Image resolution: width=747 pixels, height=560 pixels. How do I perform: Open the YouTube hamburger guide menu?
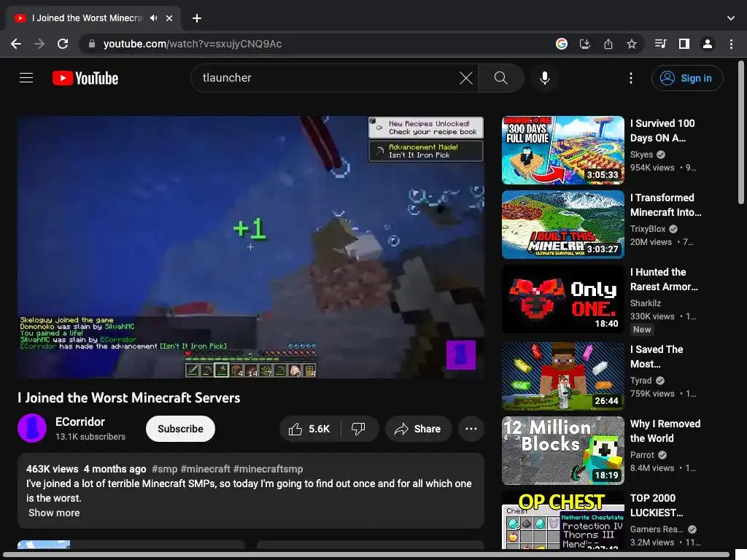point(26,77)
